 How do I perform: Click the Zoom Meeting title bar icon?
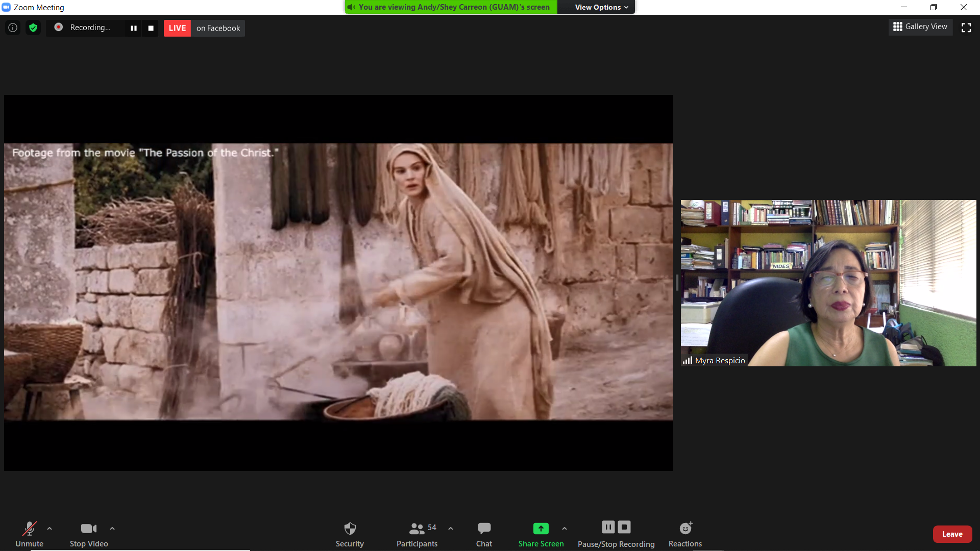[6, 7]
